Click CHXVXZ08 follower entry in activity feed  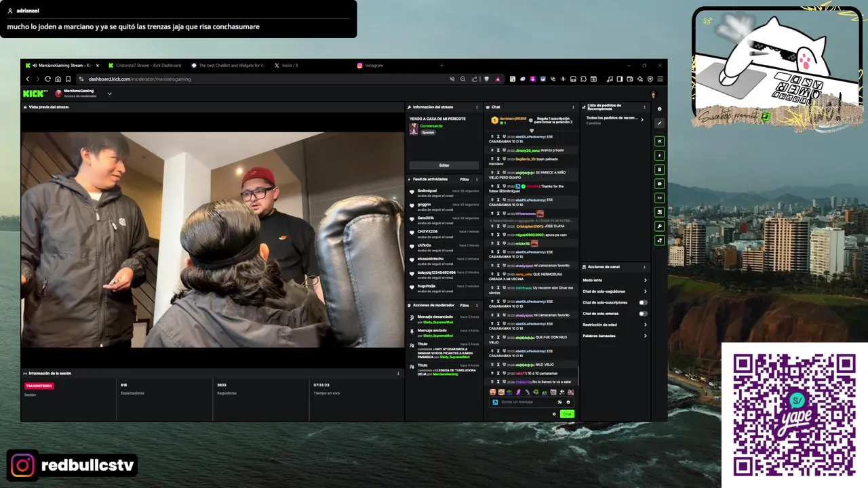[x=445, y=233]
